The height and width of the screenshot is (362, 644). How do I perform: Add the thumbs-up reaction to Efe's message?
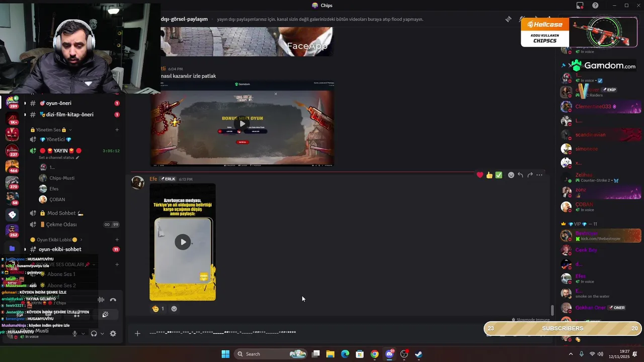[489, 175]
